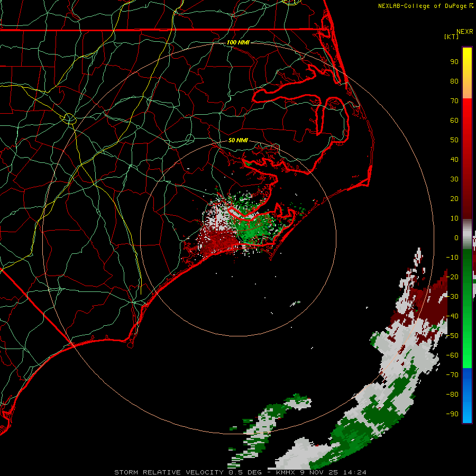This screenshot has width=476, height=476.
Task: Click the KMHX station identifier text
Action: (x=287, y=472)
